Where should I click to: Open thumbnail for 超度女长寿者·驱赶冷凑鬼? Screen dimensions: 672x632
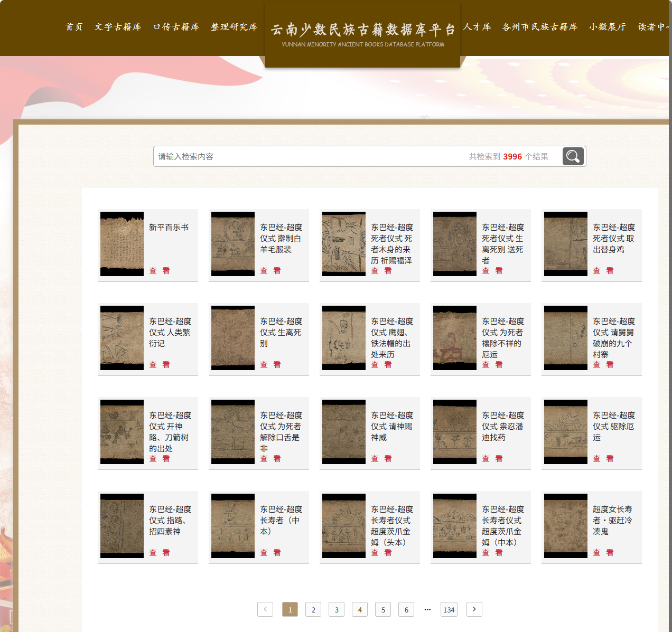coord(566,526)
